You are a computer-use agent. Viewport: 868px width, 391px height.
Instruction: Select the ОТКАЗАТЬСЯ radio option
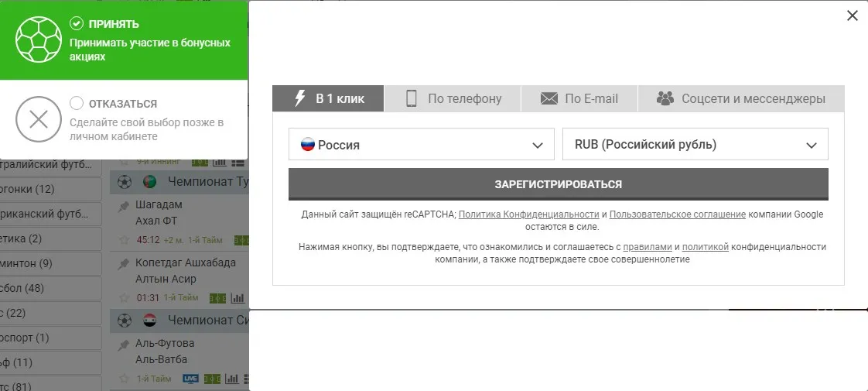(77, 103)
